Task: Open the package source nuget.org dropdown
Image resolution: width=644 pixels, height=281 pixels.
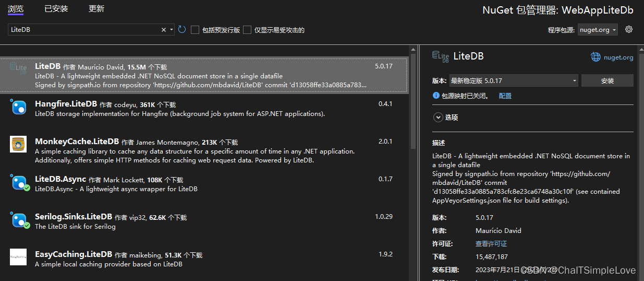Action: click(598, 30)
